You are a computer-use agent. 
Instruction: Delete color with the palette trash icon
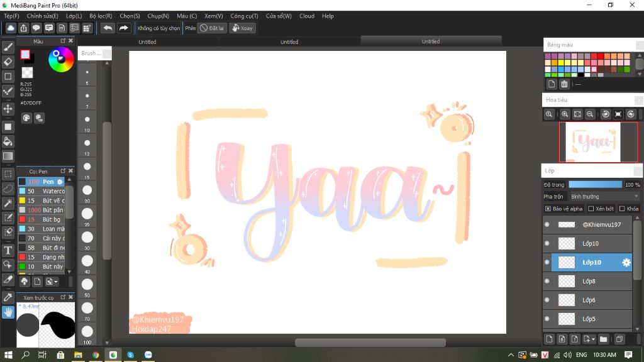(564, 84)
